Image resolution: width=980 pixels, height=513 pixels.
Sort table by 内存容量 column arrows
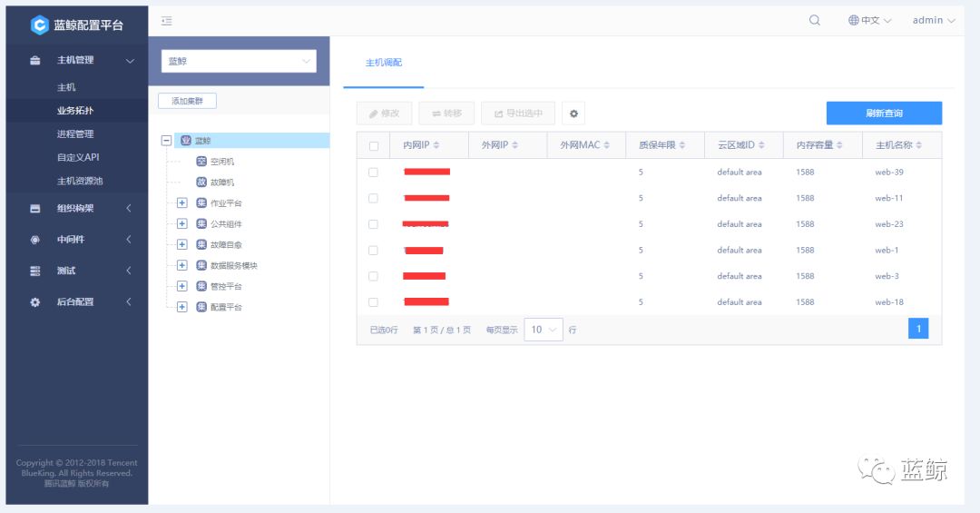[839, 145]
